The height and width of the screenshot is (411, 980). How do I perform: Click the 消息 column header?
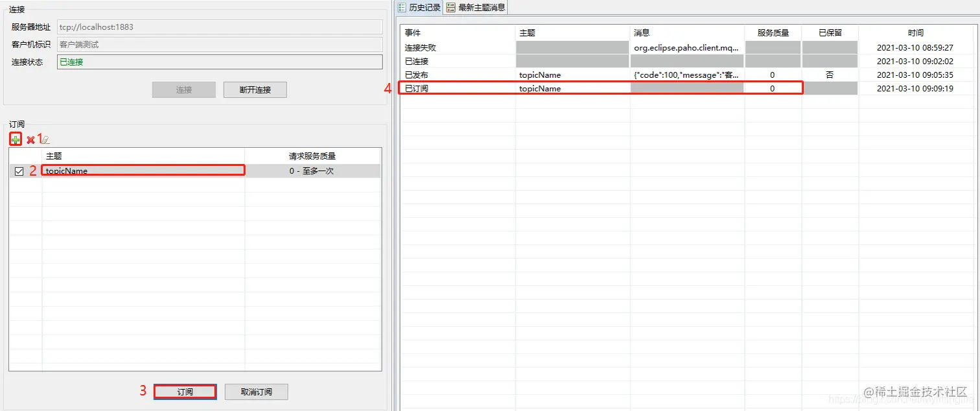[x=687, y=32]
